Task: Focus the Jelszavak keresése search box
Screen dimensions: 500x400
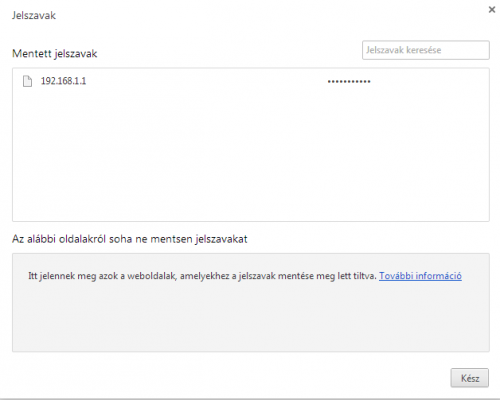Action: (426, 50)
